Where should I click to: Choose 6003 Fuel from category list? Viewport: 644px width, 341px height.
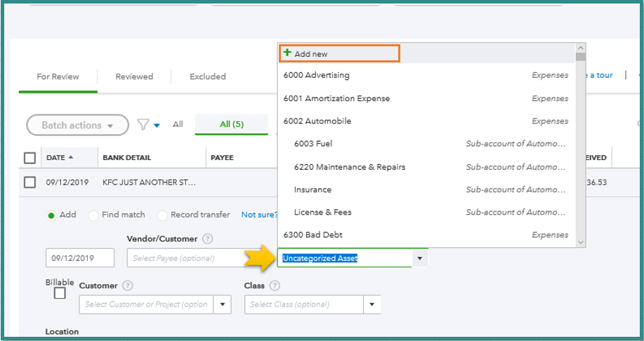point(313,144)
